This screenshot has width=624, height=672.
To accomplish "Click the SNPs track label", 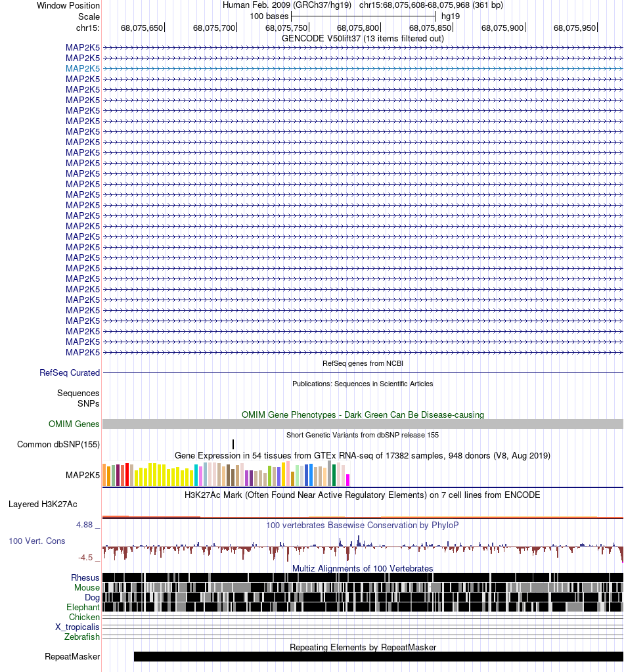I will tap(88, 404).
